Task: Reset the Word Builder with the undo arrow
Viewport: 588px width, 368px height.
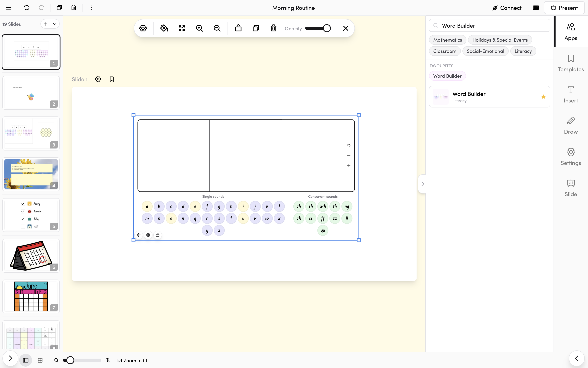Action: click(x=348, y=145)
